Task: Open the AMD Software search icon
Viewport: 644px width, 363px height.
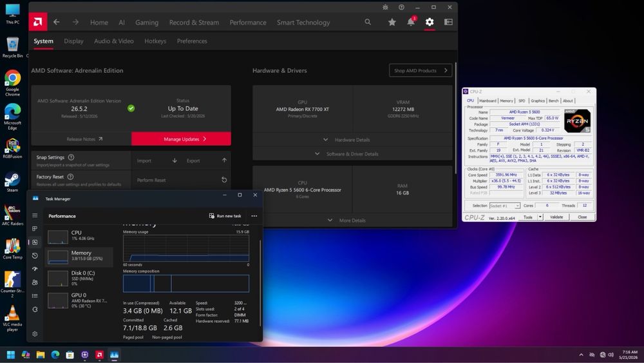Action: 368,22
